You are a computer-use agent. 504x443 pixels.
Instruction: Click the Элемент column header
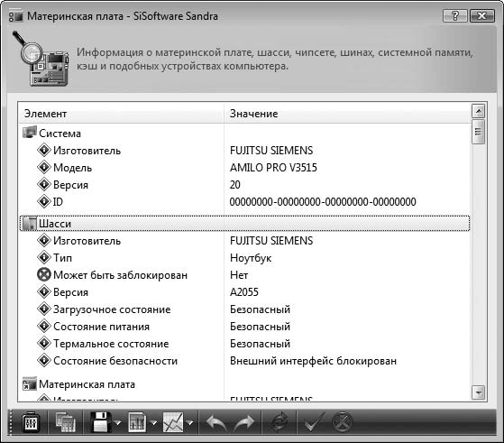coord(121,114)
